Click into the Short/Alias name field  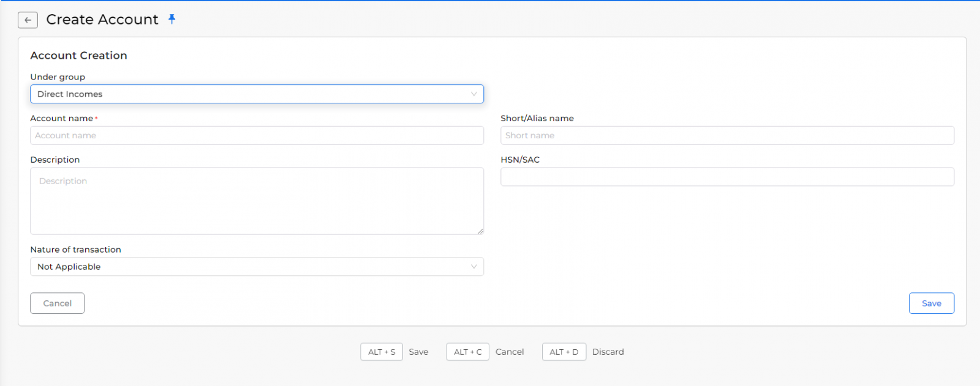coord(727,136)
